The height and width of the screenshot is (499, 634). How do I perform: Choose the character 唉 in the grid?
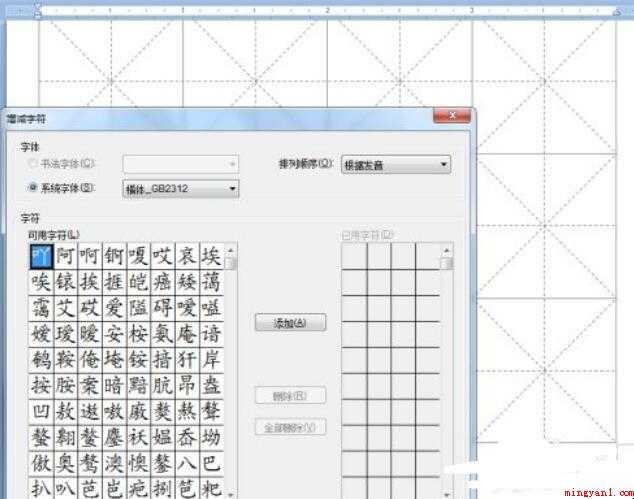tap(41, 282)
